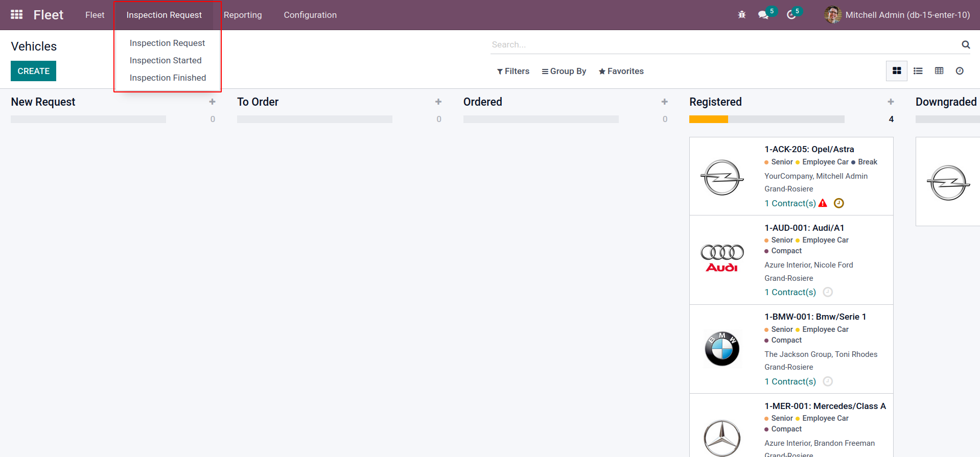980x457 pixels.
Task: Open the activities clock icon in navbar
Action: pos(791,15)
